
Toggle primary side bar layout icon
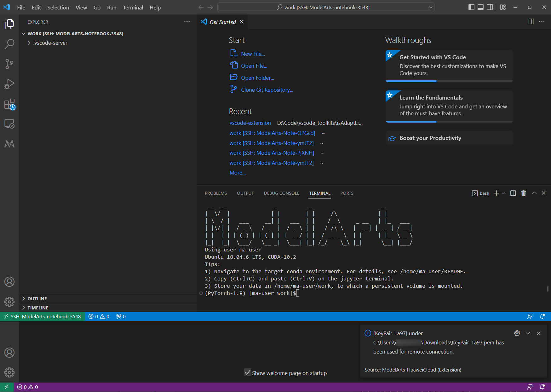(x=471, y=7)
